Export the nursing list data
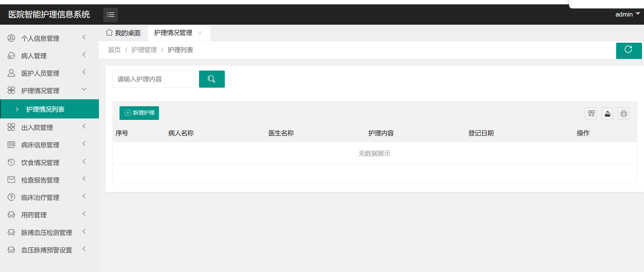This screenshot has height=272, width=644. click(x=607, y=113)
